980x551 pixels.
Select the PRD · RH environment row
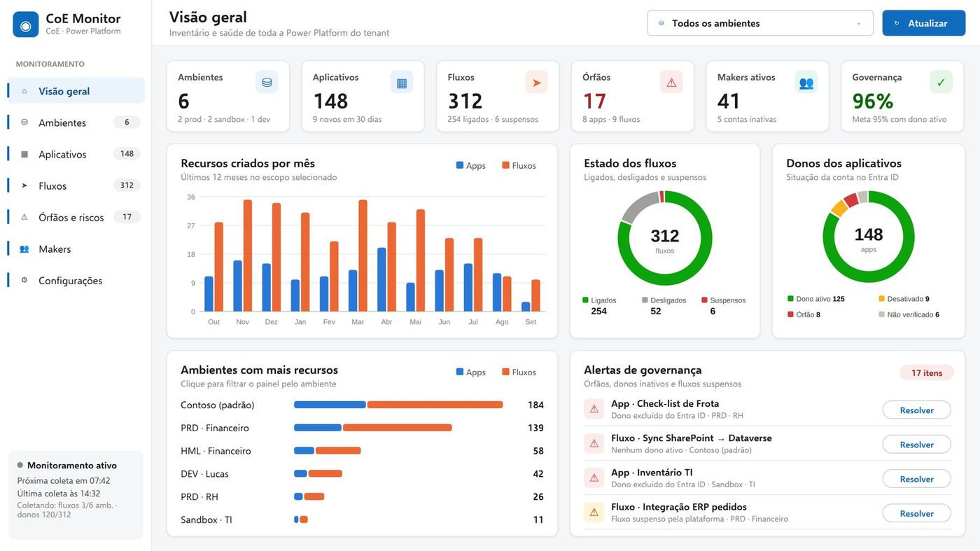point(362,496)
